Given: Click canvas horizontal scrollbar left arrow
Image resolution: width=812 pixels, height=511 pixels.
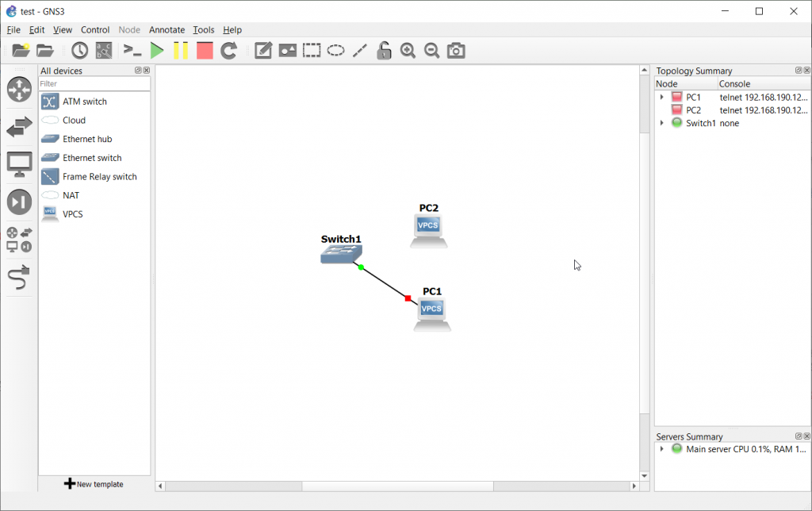Looking at the screenshot, I should [x=160, y=486].
